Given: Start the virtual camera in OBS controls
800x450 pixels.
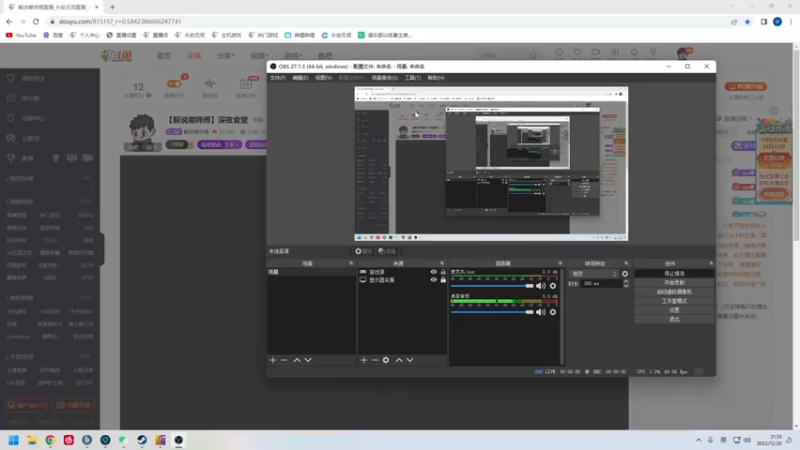Looking at the screenshot, I should point(674,292).
